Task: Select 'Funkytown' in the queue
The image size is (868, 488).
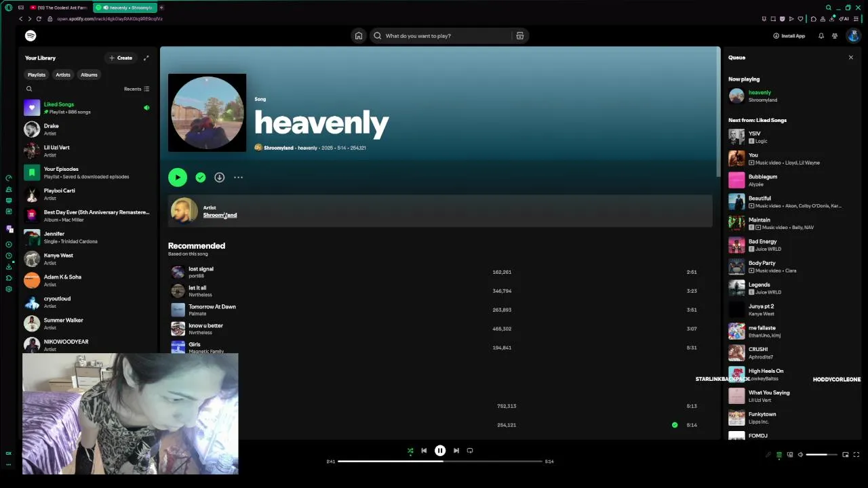Action: [x=791, y=418]
